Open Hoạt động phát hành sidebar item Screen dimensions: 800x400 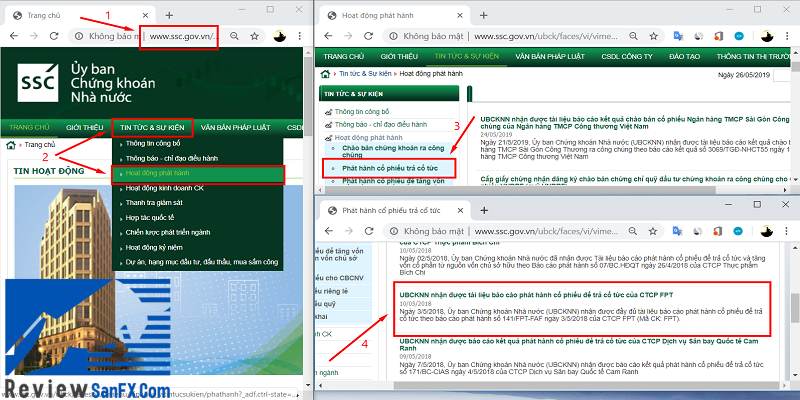(368, 138)
